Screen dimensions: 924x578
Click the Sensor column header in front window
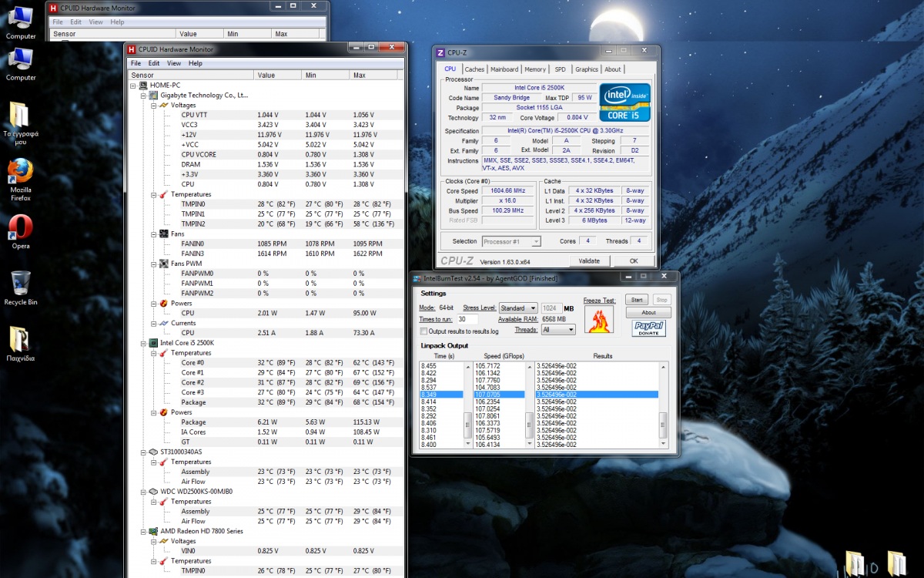tap(192, 76)
